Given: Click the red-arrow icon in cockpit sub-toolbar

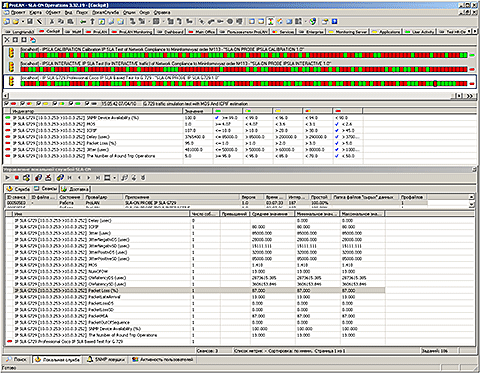Looking at the screenshot, I should [x=32, y=40].
